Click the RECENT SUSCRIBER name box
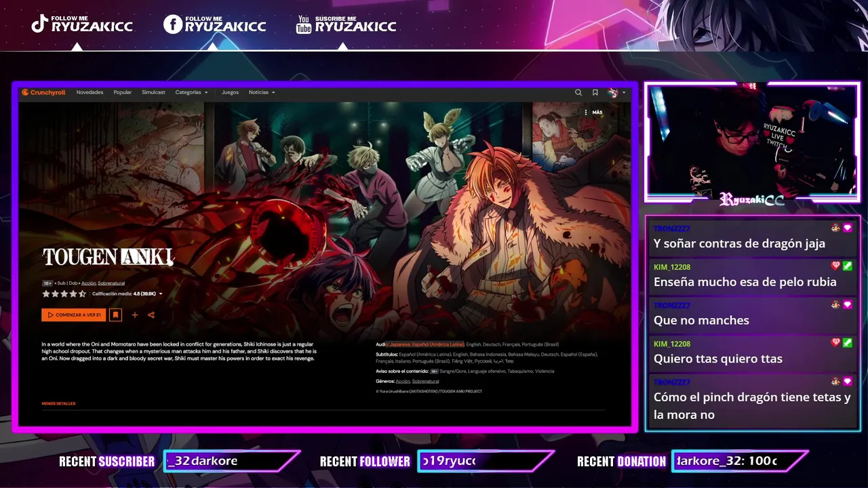Image resolution: width=868 pixels, height=488 pixels. point(231,462)
